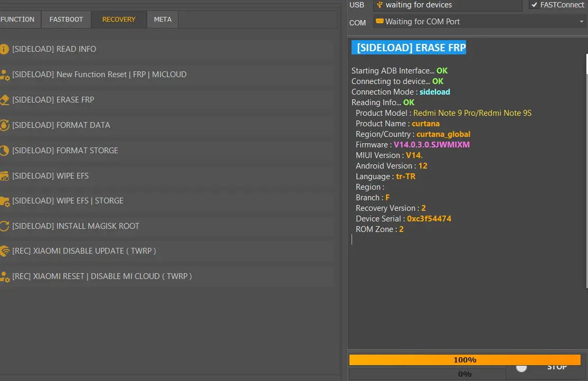
Task: Click the folder icon beside SIDELOAD WIPE EFS
Action: pyautogui.click(x=4, y=175)
